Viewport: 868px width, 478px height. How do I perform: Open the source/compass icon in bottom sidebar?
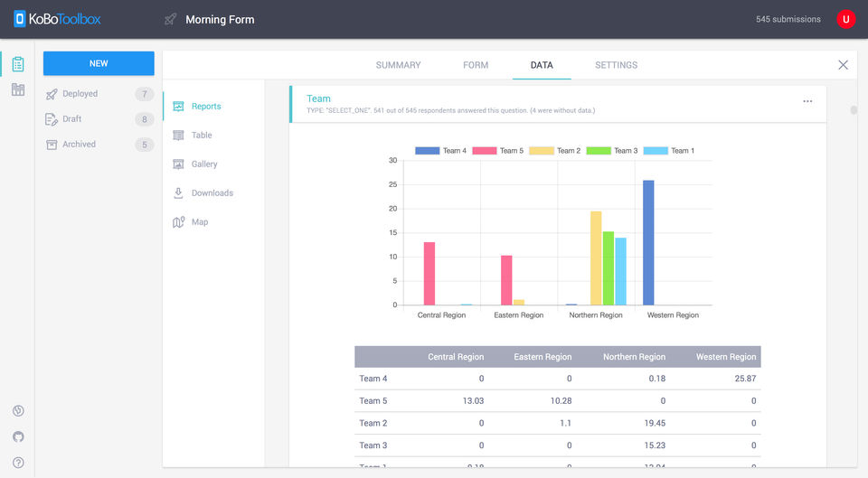(18, 410)
